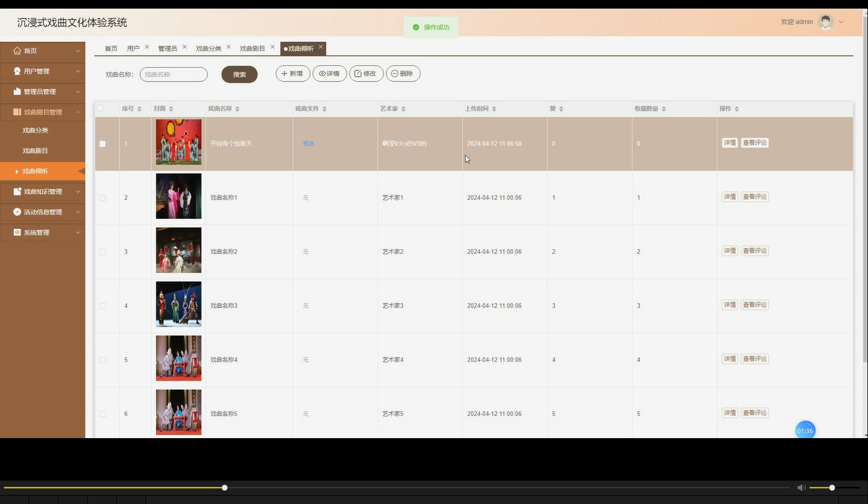Check the select-all checkbox in table header
Screen dimensions: 868x504
[x=100, y=108]
